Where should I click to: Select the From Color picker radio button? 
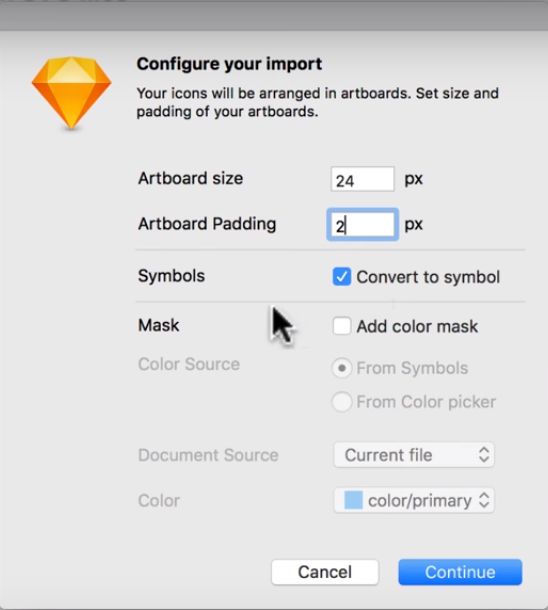pyautogui.click(x=342, y=401)
